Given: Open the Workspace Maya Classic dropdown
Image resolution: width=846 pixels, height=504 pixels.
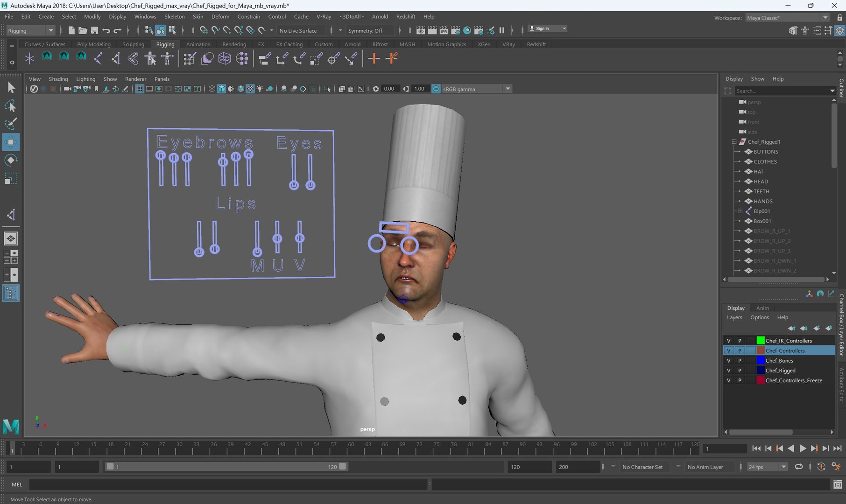Looking at the screenshot, I should pyautogui.click(x=787, y=18).
